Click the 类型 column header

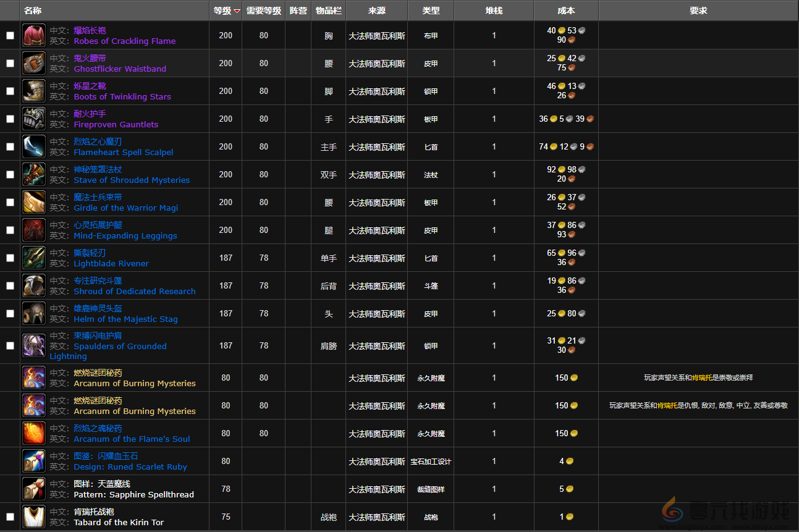click(431, 11)
